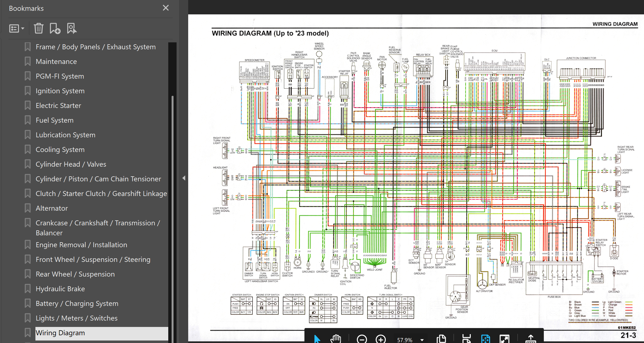Open the Alternator bookmark
Screen dimensions: 644x343
coord(52,208)
